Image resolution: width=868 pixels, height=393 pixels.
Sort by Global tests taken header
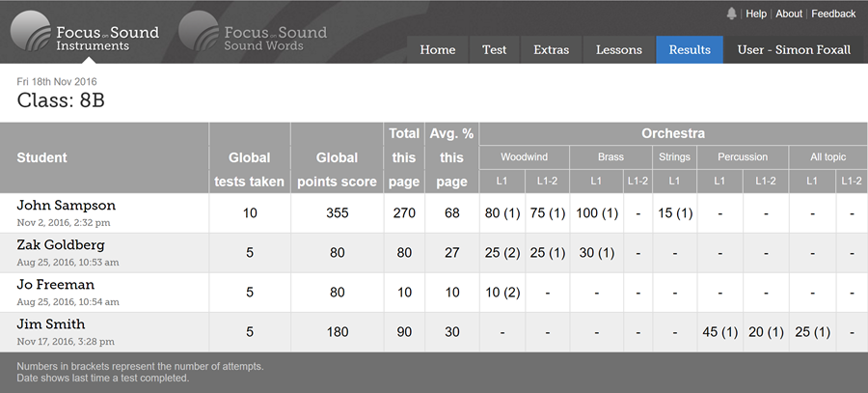coord(250,158)
